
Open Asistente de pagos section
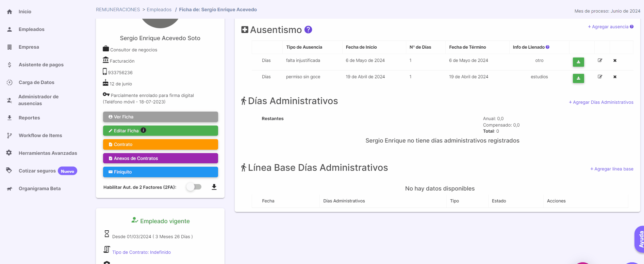41,65
